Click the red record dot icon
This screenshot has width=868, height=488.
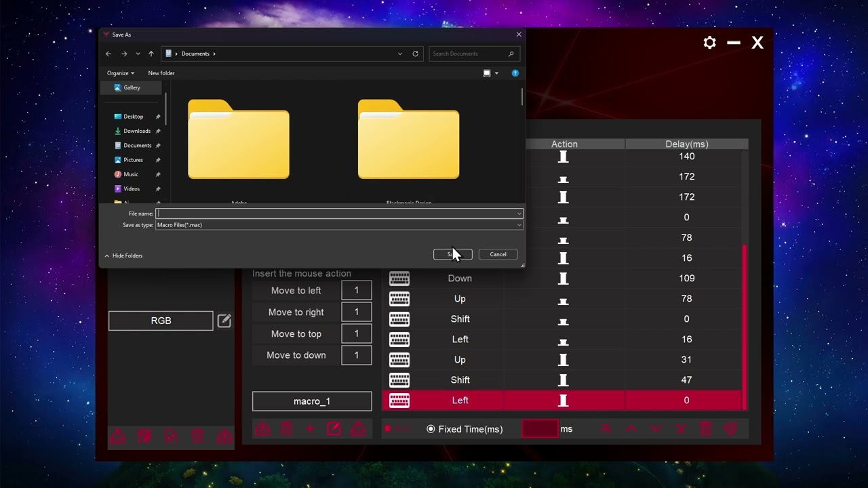click(x=388, y=429)
